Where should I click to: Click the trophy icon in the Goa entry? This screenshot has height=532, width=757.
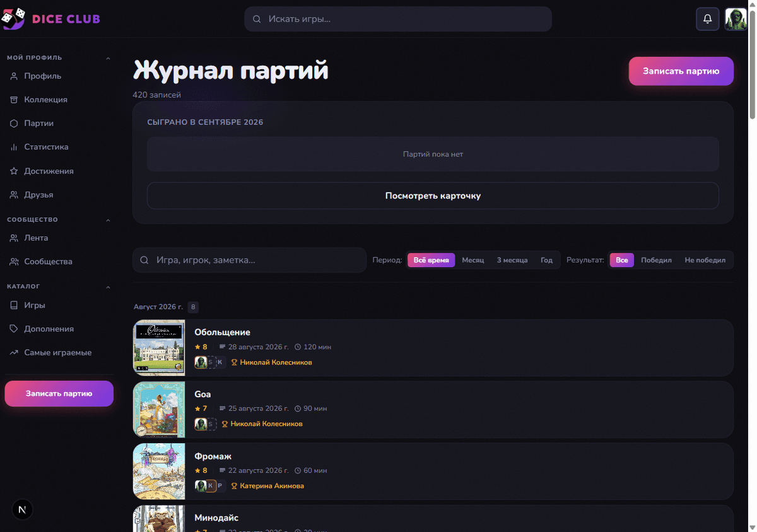tap(225, 424)
